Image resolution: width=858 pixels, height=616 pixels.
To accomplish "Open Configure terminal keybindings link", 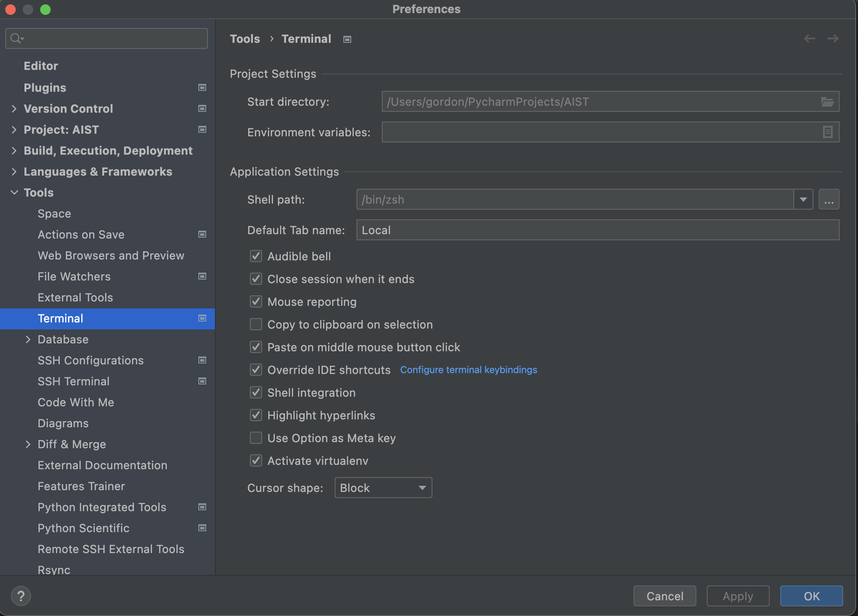I will (468, 370).
